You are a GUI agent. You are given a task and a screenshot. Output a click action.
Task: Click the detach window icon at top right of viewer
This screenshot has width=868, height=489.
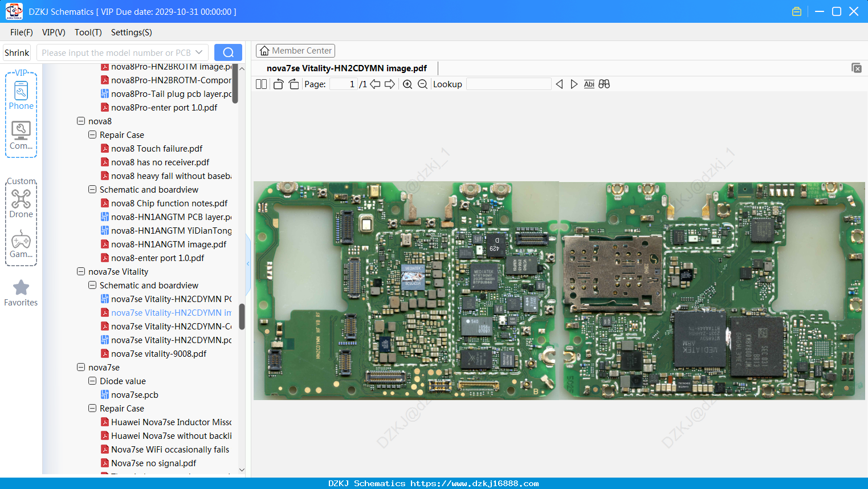856,68
